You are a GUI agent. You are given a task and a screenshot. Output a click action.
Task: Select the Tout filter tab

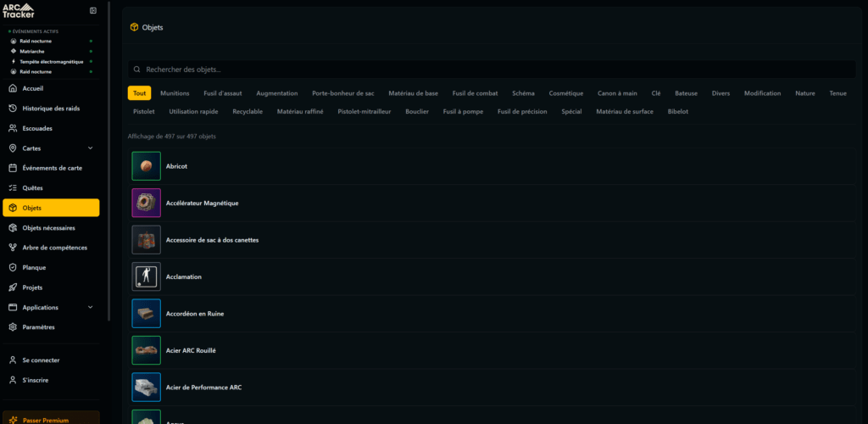(x=140, y=93)
